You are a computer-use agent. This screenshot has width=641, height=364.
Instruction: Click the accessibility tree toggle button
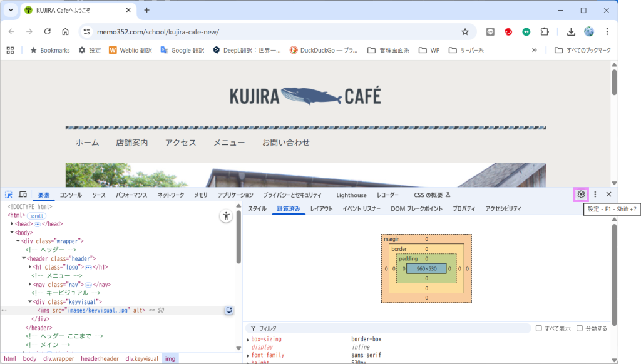click(227, 216)
